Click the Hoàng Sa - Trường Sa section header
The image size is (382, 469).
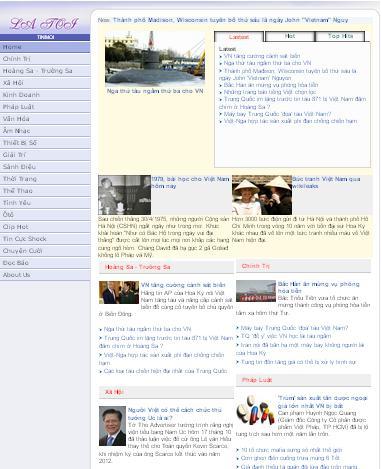(166, 267)
